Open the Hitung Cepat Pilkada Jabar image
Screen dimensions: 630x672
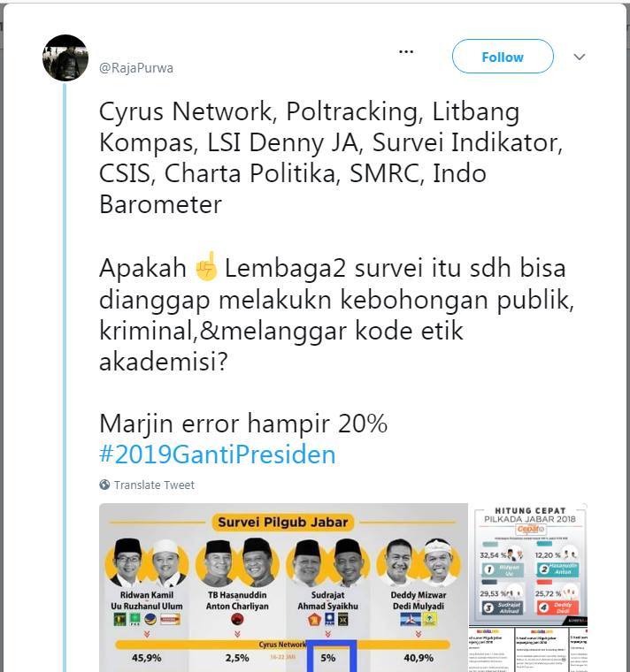pyautogui.click(x=528, y=564)
